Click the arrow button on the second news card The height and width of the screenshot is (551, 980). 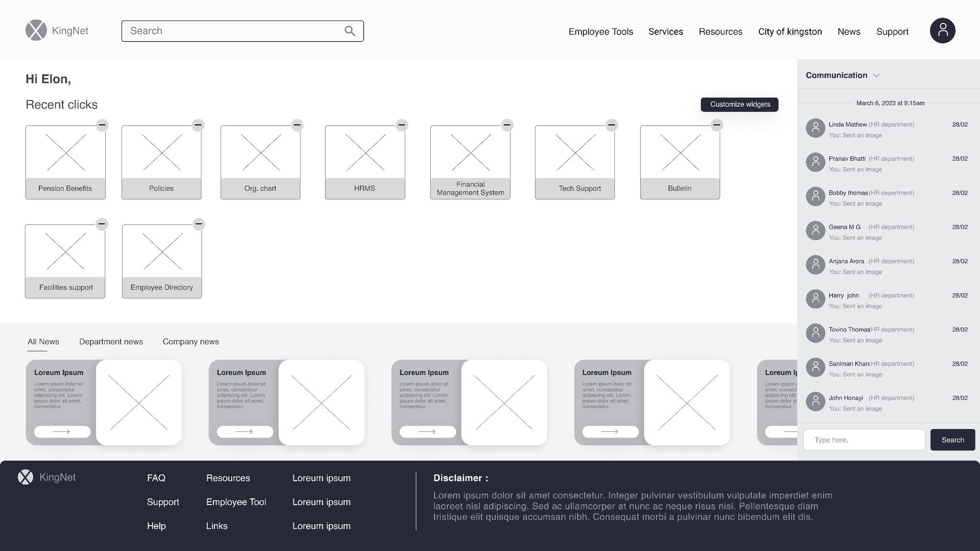[x=245, y=431]
